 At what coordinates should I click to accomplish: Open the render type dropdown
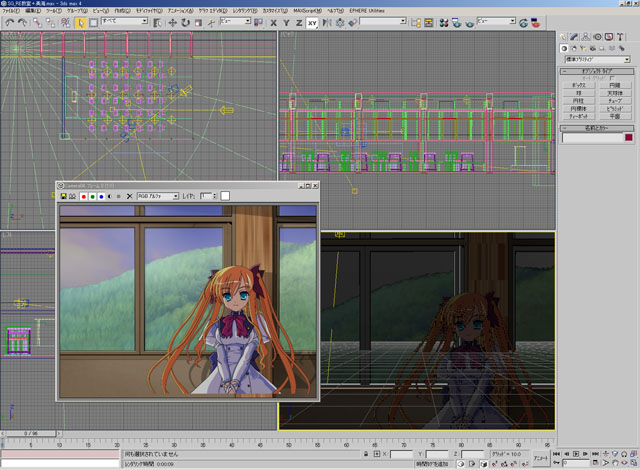(x=496, y=21)
